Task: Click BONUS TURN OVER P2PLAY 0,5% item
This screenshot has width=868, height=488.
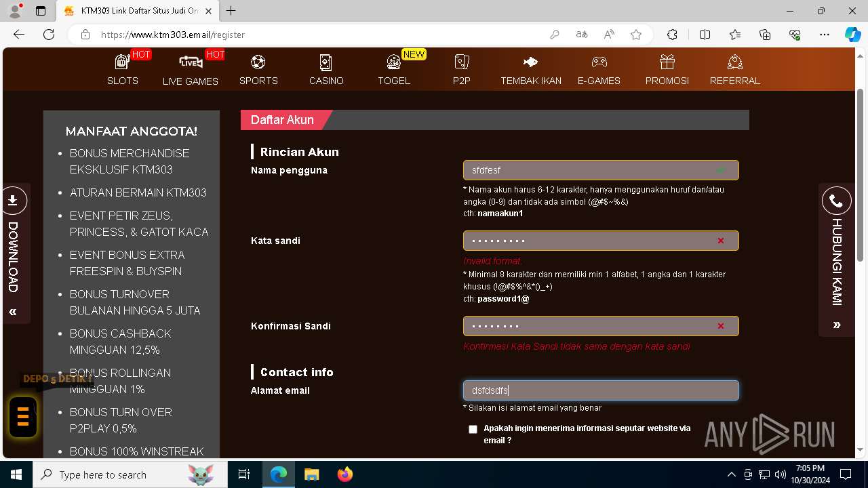Action: tap(121, 420)
